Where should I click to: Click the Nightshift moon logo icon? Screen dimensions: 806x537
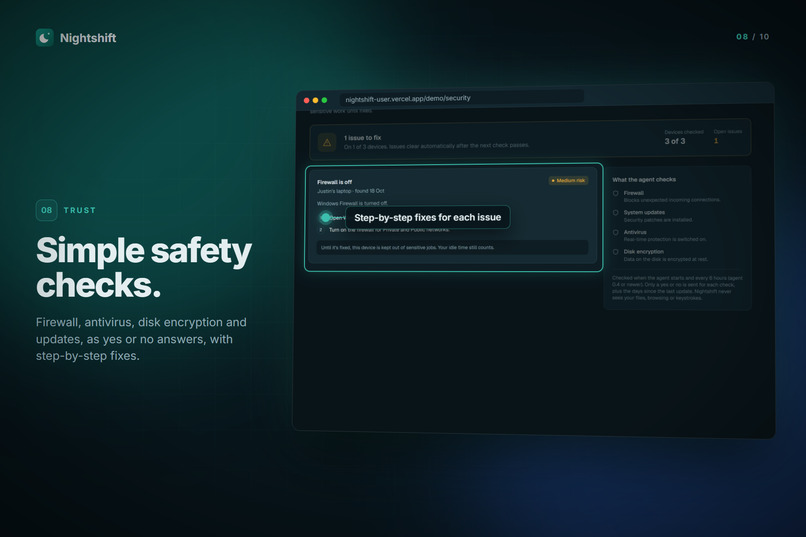coord(45,38)
